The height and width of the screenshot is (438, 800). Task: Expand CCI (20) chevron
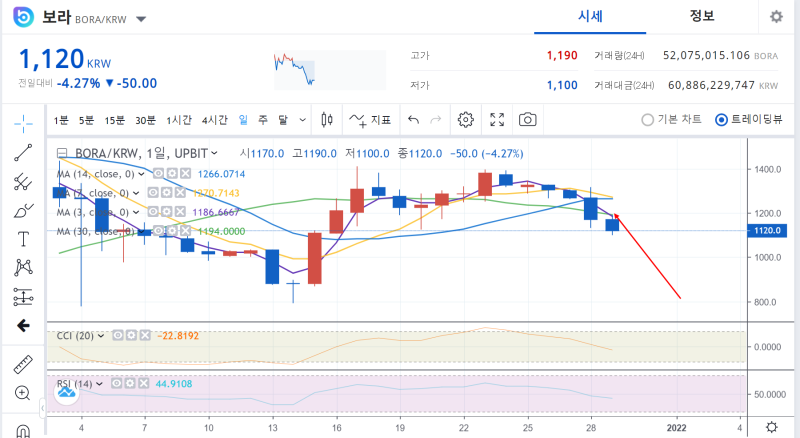[101, 335]
